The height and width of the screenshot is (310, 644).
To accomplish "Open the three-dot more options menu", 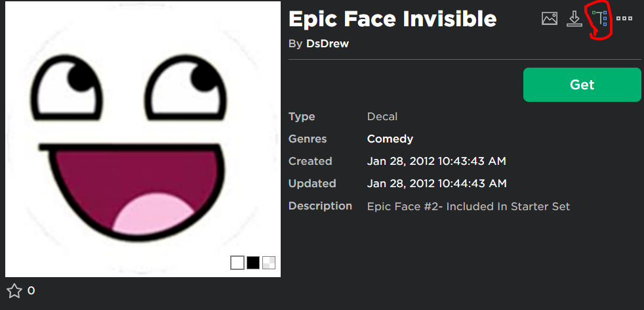I will (624, 18).
